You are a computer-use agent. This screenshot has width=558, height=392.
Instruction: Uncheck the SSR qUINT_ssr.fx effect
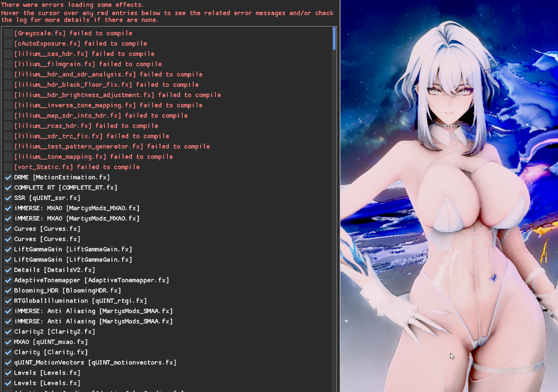pyautogui.click(x=8, y=198)
